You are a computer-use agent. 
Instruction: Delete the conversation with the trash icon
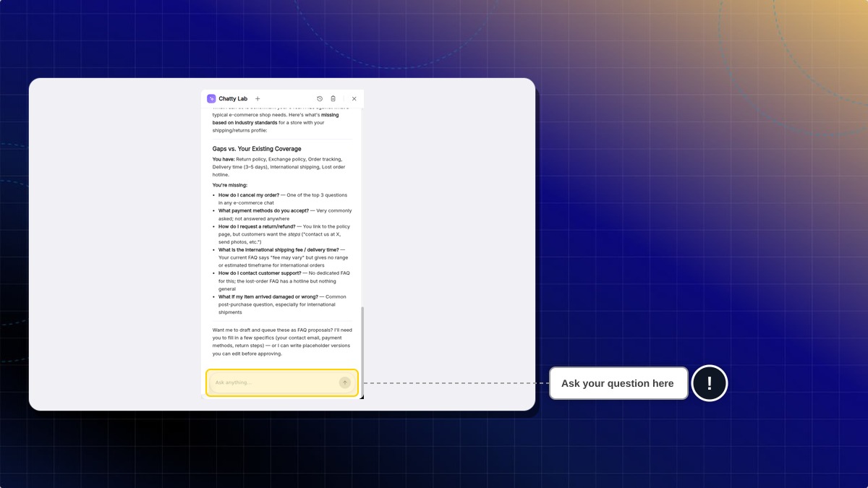click(x=333, y=99)
